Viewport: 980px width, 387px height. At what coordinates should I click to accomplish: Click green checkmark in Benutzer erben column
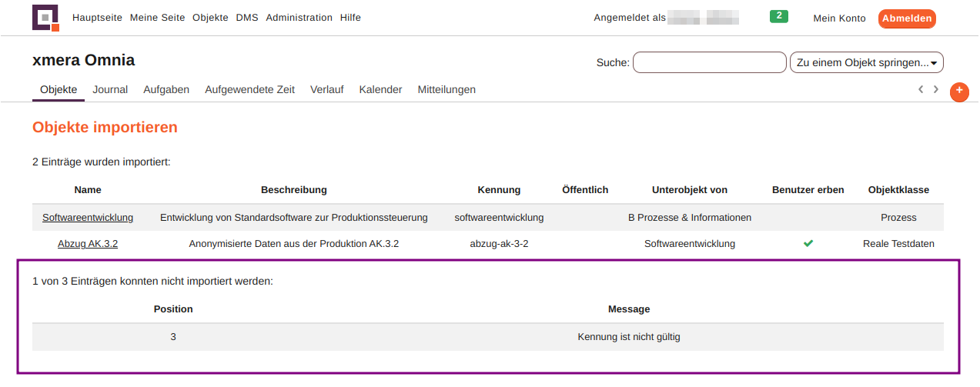coord(808,244)
